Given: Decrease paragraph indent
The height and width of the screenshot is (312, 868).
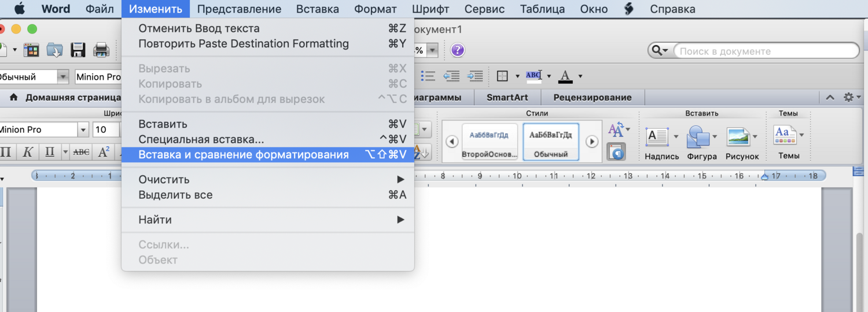Looking at the screenshot, I should tap(451, 76).
